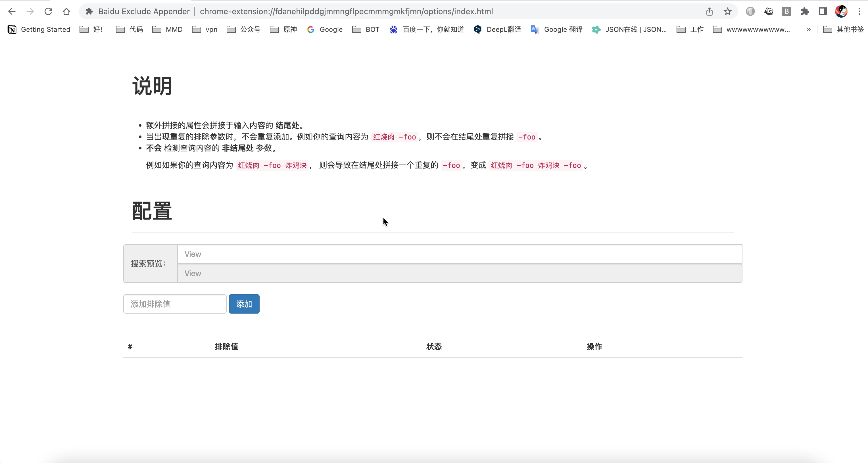Click the browser back arrow
868x463 pixels.
click(x=12, y=11)
